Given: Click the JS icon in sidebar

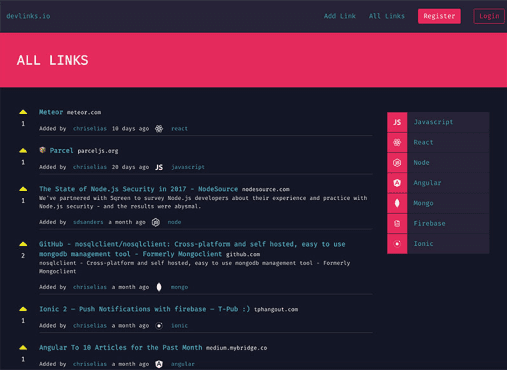Looking at the screenshot, I should (397, 122).
